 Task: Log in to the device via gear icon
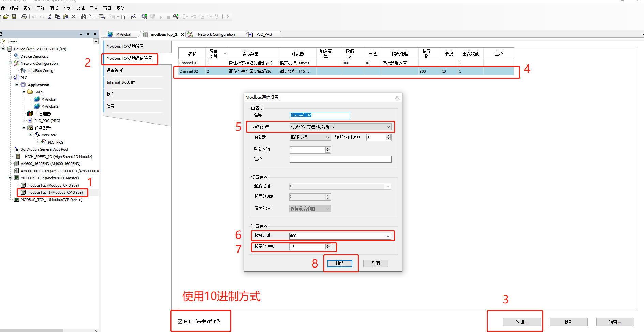tap(144, 17)
